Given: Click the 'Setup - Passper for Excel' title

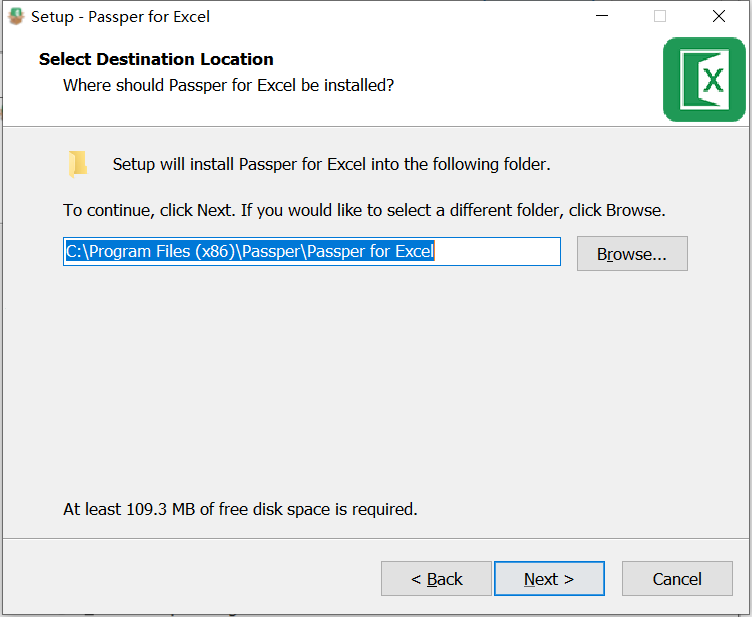Looking at the screenshot, I should [120, 17].
